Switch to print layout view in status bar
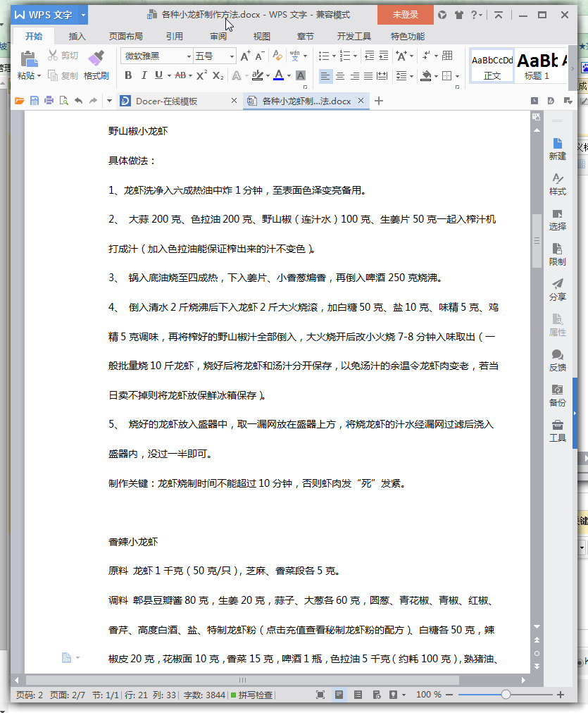The width and height of the screenshot is (588, 713). click(339, 695)
